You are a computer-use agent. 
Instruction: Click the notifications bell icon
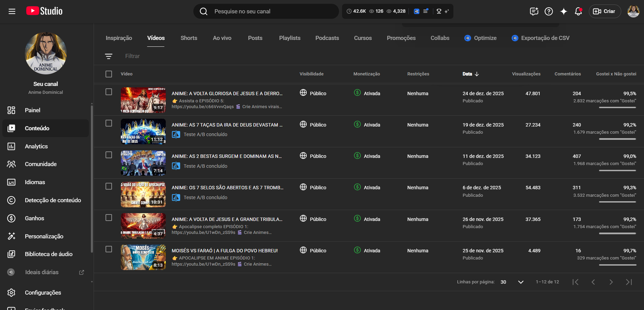click(x=578, y=11)
